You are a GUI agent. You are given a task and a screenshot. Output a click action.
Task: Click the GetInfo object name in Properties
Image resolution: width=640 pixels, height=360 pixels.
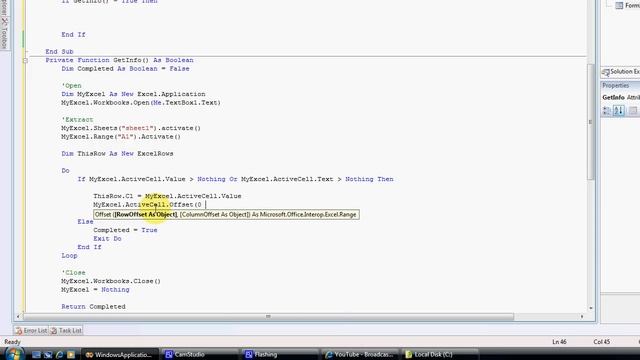click(x=613, y=97)
